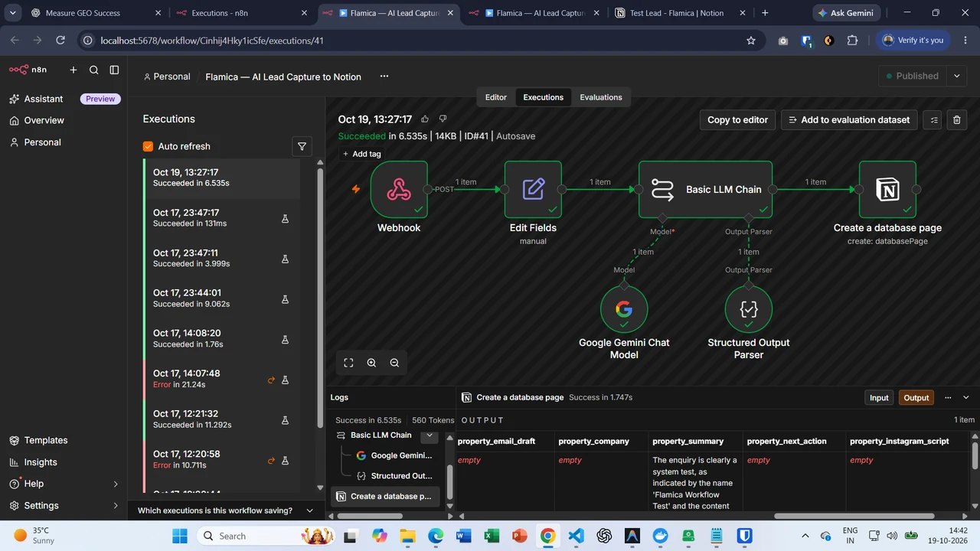Switch to the Evaluations tab
Image resolution: width=980 pixels, height=551 pixels.
pyautogui.click(x=601, y=97)
